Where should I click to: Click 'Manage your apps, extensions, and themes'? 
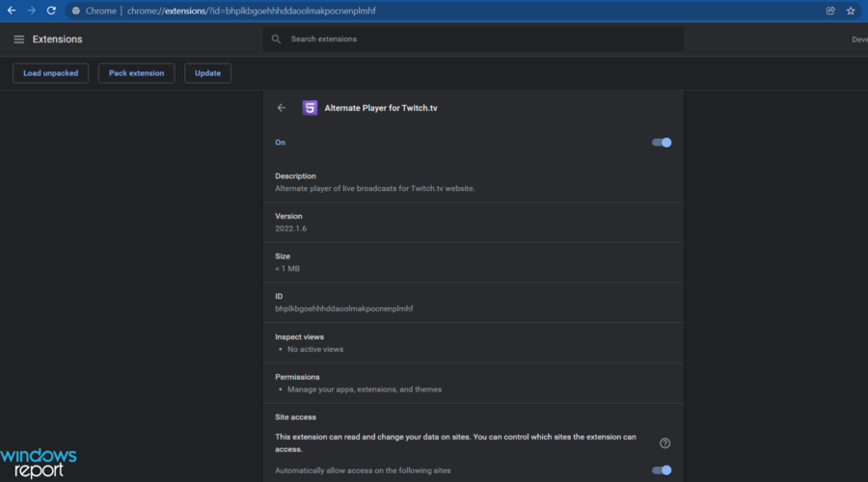click(365, 389)
